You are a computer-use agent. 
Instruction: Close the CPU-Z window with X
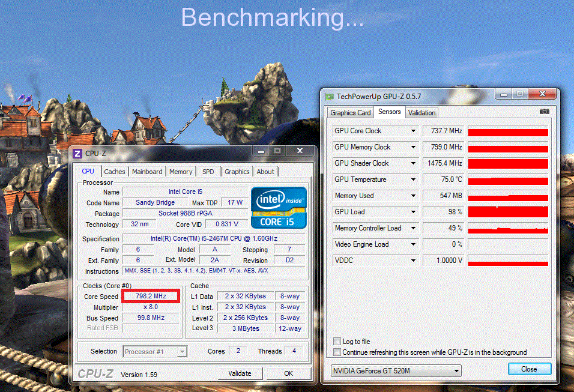(300, 152)
